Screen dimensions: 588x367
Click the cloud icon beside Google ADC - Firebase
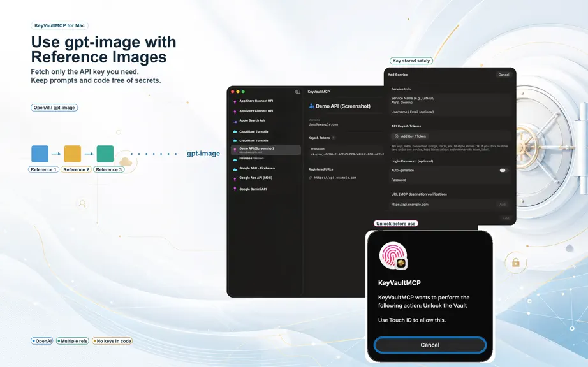click(235, 169)
